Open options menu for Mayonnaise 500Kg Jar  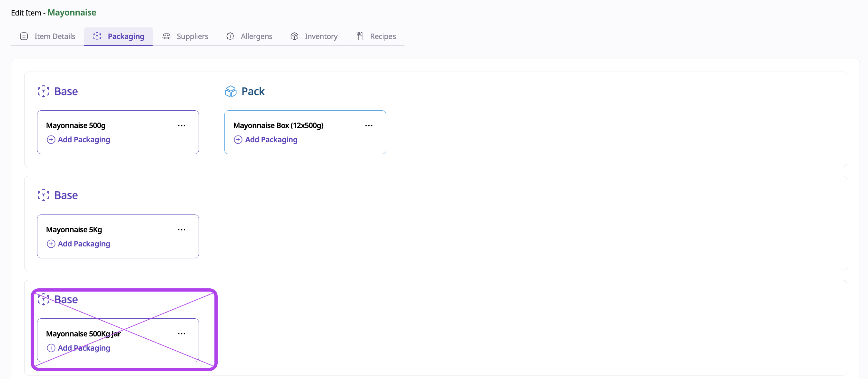coord(181,334)
